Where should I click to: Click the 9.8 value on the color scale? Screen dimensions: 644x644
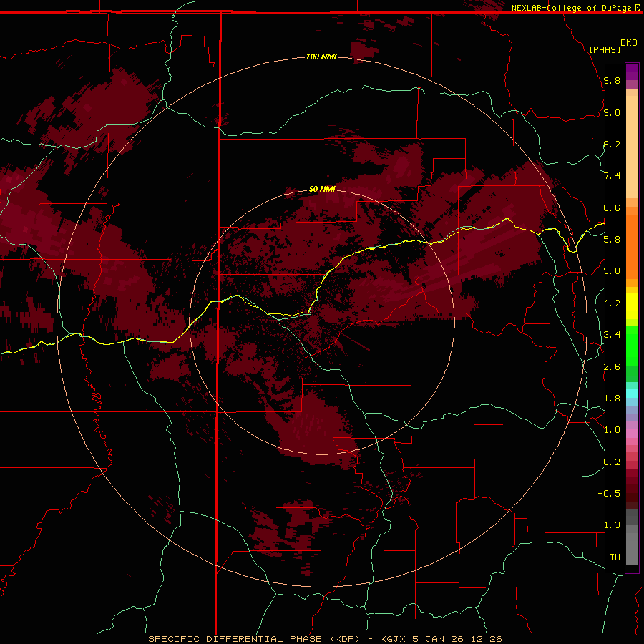point(612,80)
